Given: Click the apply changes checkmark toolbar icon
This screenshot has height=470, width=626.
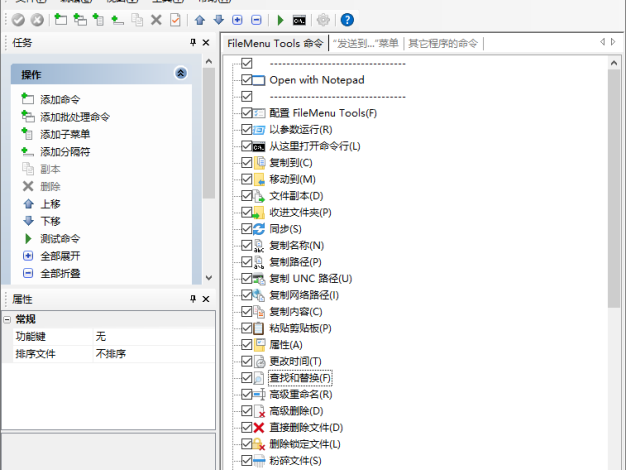Looking at the screenshot, I should (18, 20).
